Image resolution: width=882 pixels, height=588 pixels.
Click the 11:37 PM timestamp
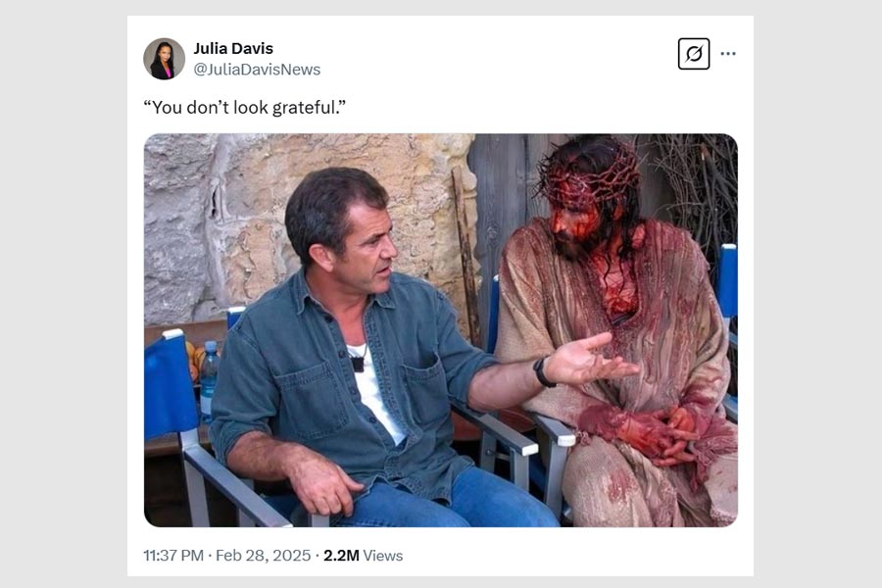[x=173, y=556]
